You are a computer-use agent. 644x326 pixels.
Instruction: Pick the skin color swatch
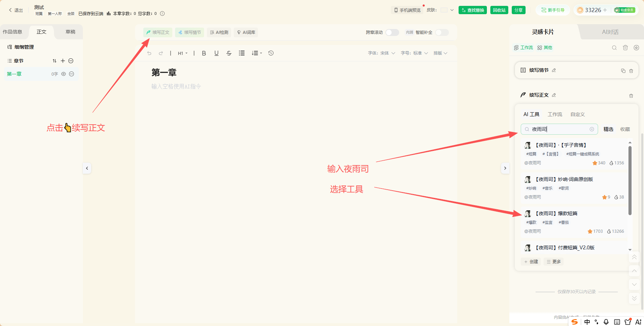444,10
